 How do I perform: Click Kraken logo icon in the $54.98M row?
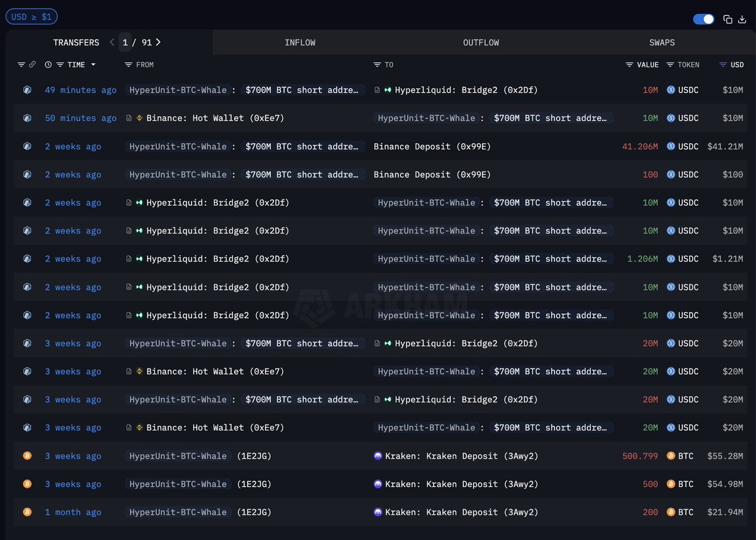tap(378, 484)
